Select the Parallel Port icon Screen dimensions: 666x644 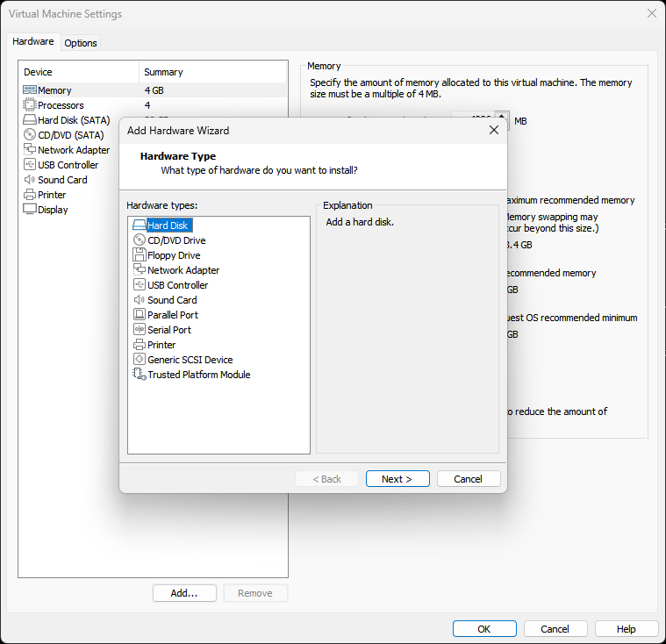[x=139, y=315]
